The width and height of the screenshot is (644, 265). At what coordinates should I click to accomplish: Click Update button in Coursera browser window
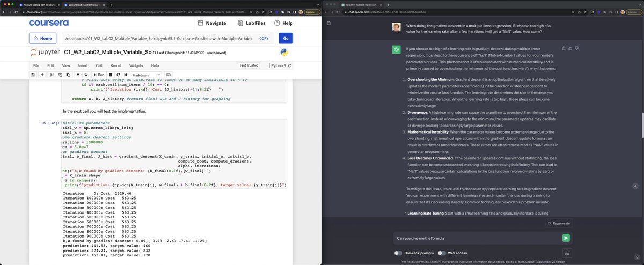[311, 12]
